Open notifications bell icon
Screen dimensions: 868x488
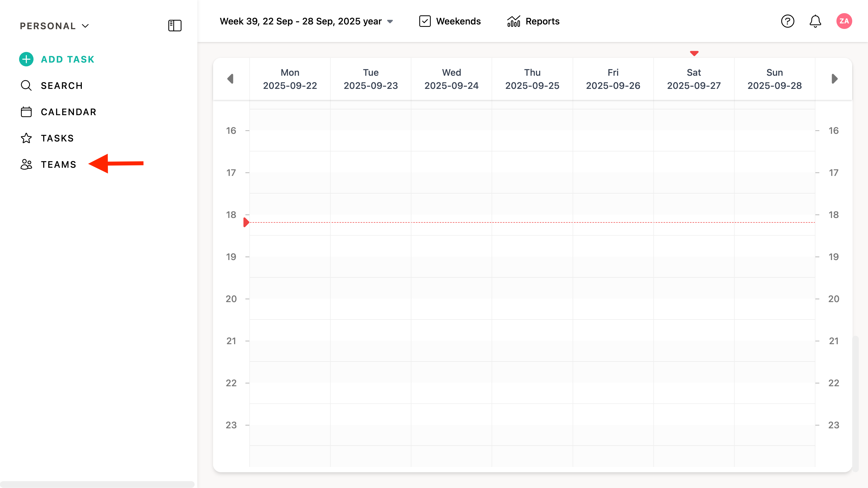[815, 21]
